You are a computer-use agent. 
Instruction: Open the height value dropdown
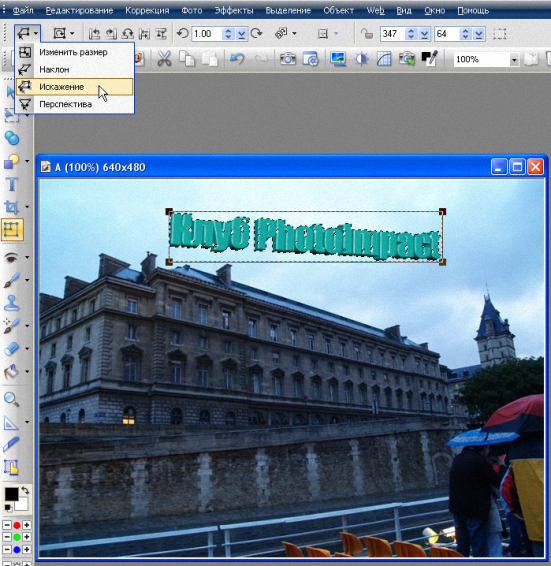(x=479, y=34)
